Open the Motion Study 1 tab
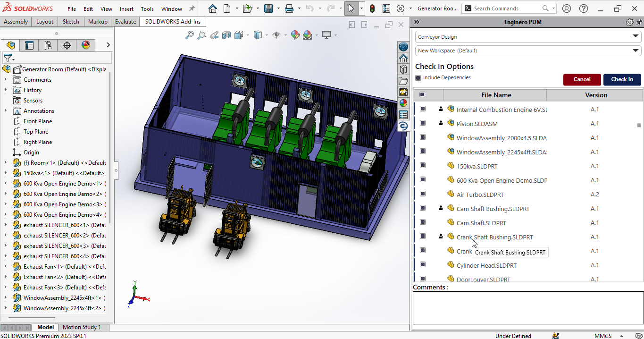The height and width of the screenshot is (339, 644). pyautogui.click(x=82, y=327)
